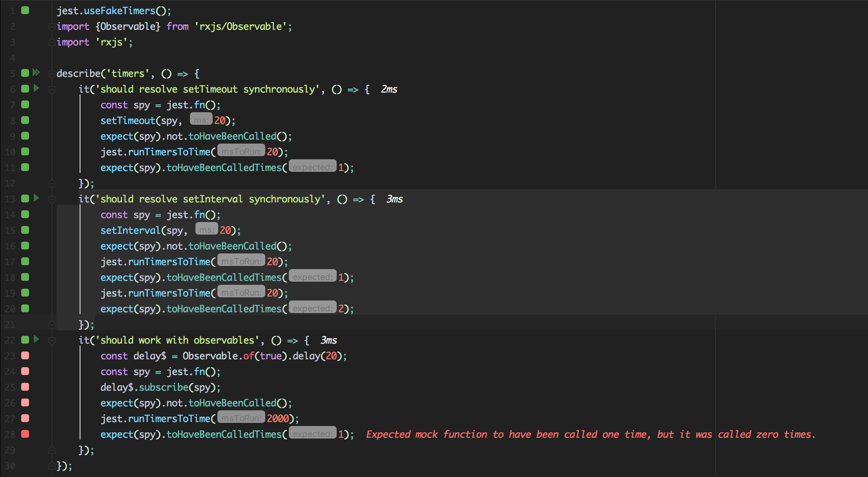
Task: Click green marker beside setTimeout(spy, 20) line
Action: tap(25, 120)
